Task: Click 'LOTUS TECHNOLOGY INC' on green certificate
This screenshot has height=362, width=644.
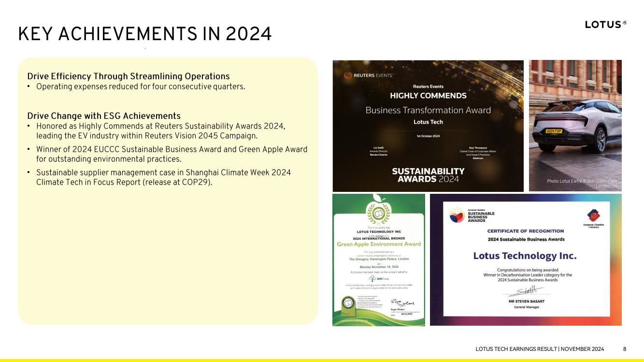Action: pyautogui.click(x=379, y=232)
